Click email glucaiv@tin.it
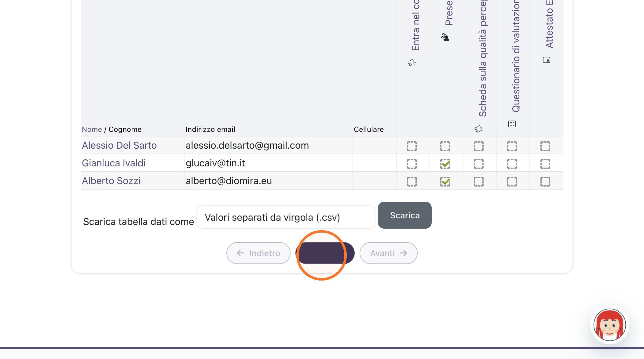 (215, 163)
